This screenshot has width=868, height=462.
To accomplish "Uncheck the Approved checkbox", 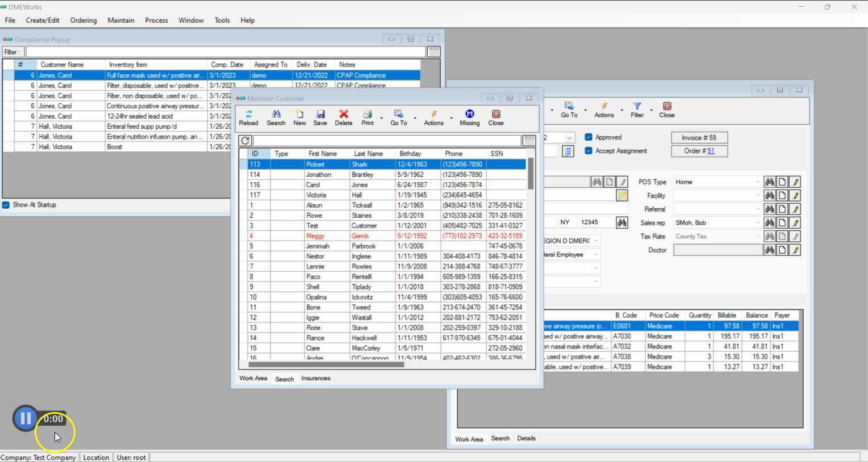I will click(x=589, y=137).
